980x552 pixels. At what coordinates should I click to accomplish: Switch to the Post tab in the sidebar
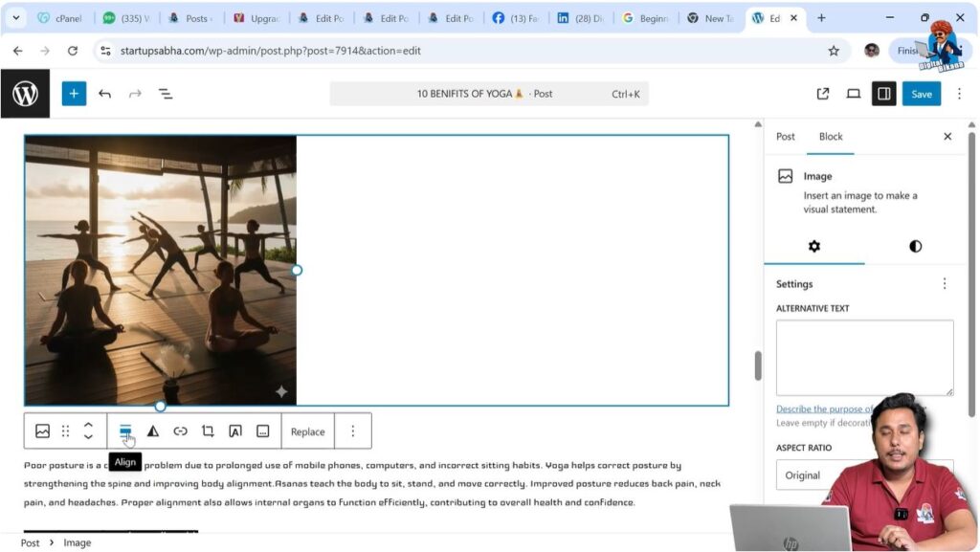pos(785,136)
